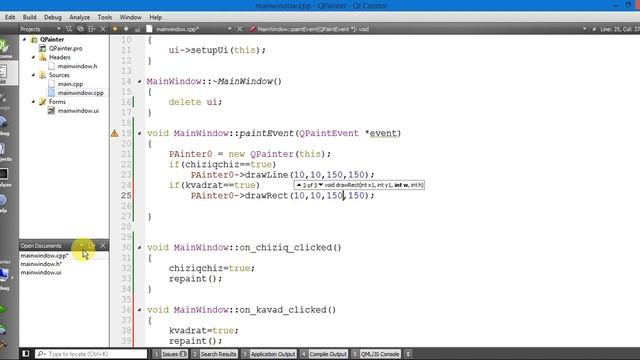The width and height of the screenshot is (640, 360).
Task: Open Analyze mode in the left sidebar
Action: pos(5,177)
